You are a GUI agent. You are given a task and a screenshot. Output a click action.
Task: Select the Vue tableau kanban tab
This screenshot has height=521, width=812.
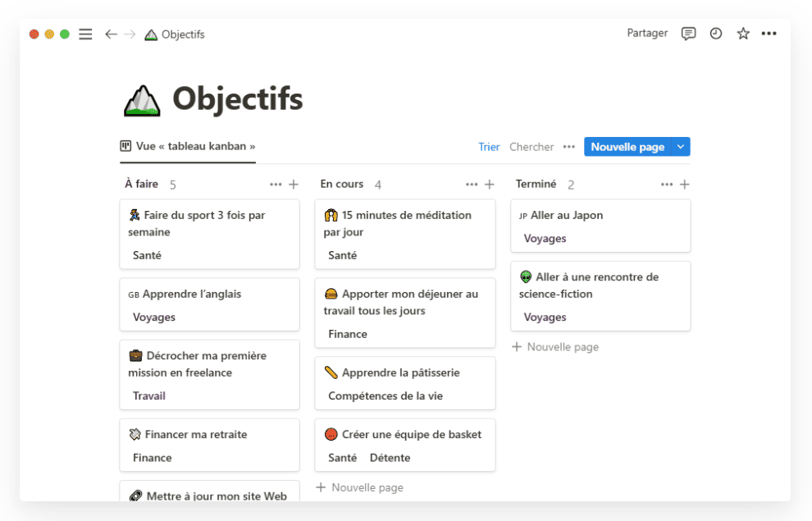(188, 147)
